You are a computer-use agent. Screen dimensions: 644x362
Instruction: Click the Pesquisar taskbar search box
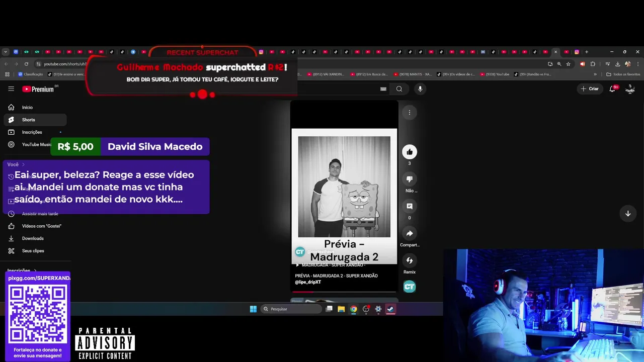[291, 309]
